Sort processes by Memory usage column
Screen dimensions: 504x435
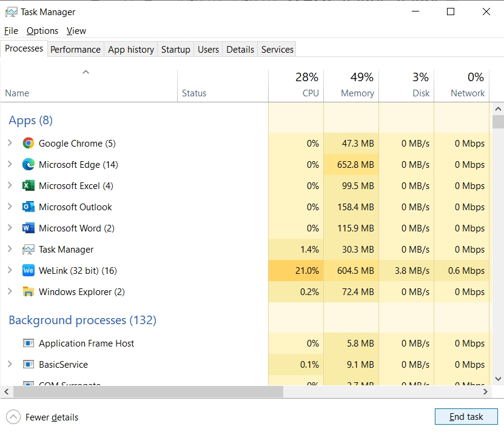coord(351,85)
